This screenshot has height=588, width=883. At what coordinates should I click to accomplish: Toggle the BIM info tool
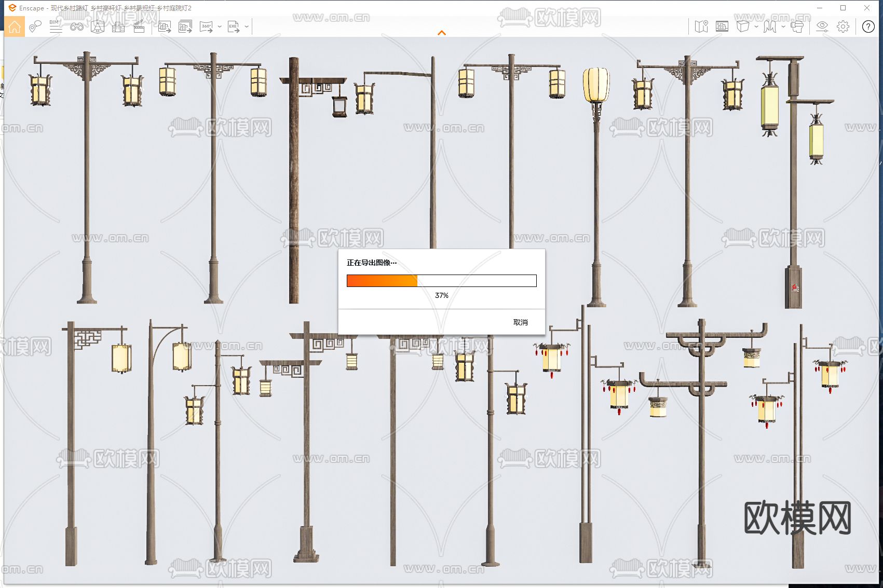(x=56, y=26)
